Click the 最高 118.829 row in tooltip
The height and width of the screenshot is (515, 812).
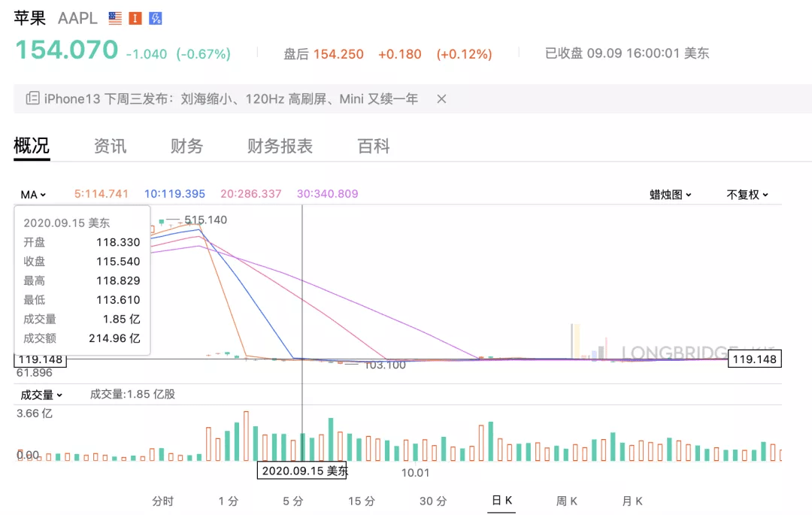[x=82, y=280]
